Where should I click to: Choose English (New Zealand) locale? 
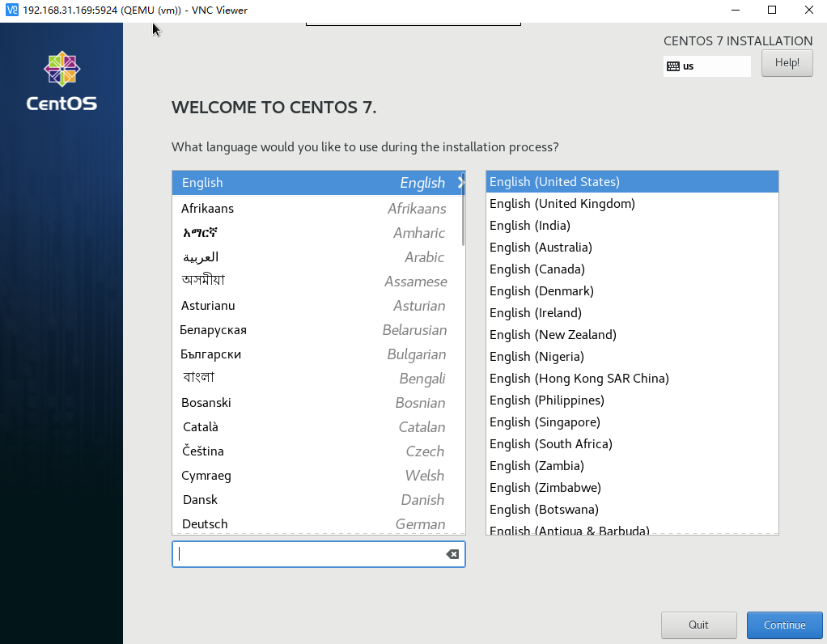(632, 335)
